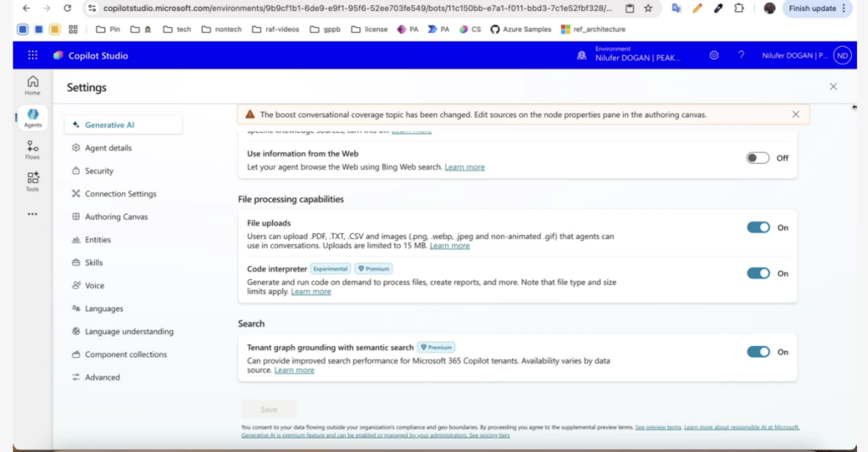Click the Finish update button

[811, 8]
